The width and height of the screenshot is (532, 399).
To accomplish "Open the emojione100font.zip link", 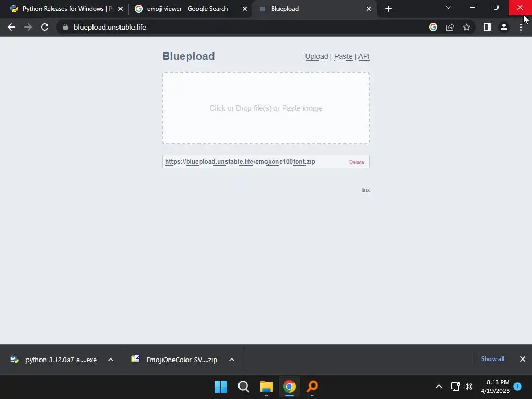I will point(240,162).
